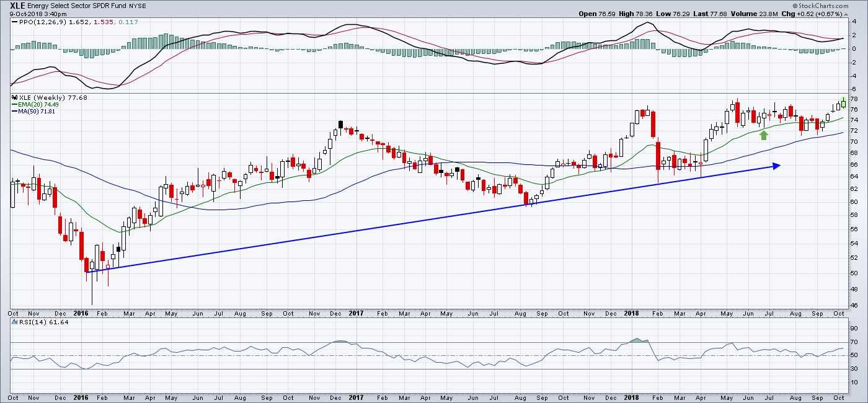Image resolution: width=868 pixels, height=403 pixels.
Task: Click the 2017 label on price panel axis
Action: click(x=355, y=314)
